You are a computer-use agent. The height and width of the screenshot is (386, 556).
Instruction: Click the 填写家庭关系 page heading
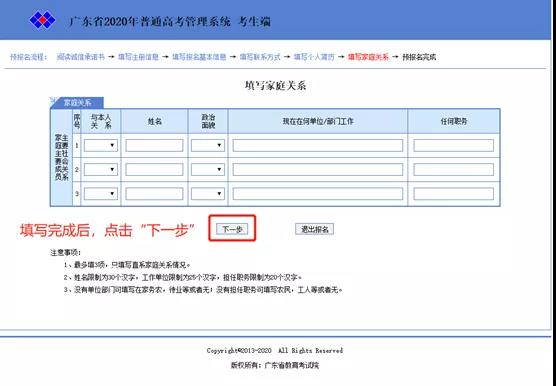[275, 85]
